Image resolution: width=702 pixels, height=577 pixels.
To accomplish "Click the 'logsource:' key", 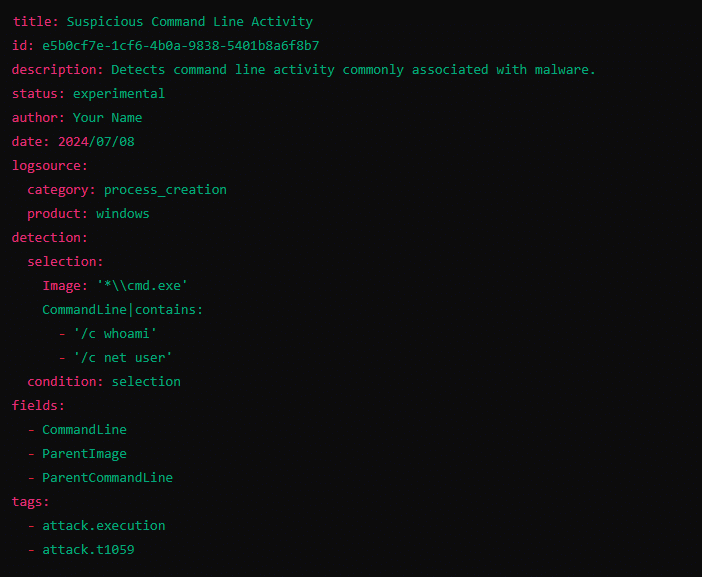I will (x=50, y=166).
